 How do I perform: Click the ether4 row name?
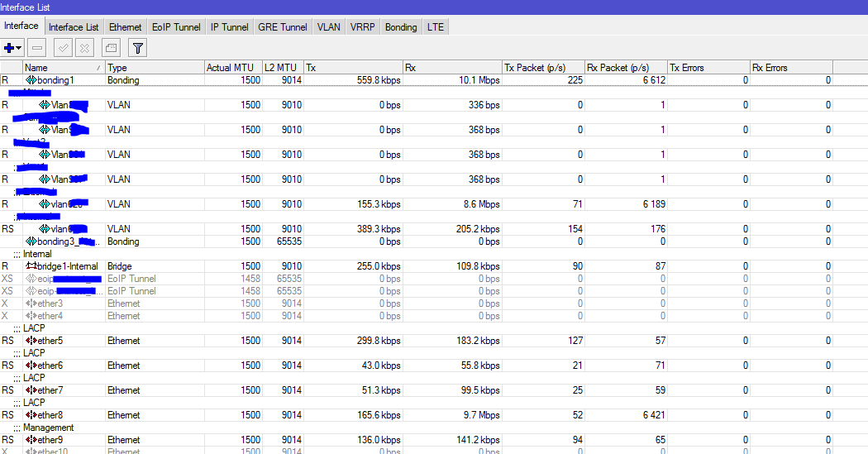click(x=50, y=316)
